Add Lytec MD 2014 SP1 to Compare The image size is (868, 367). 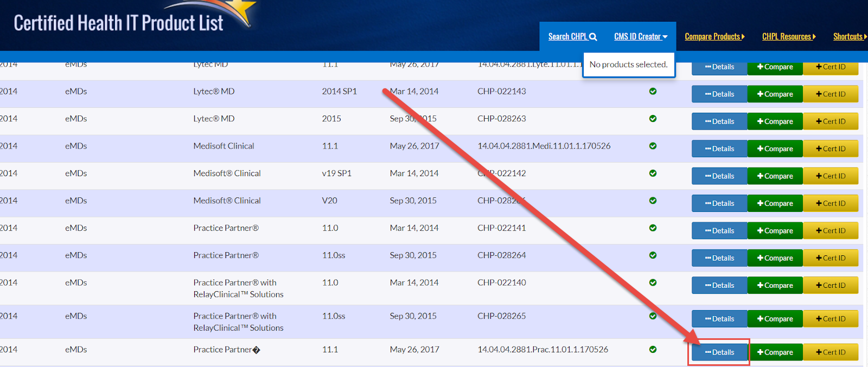[775, 94]
